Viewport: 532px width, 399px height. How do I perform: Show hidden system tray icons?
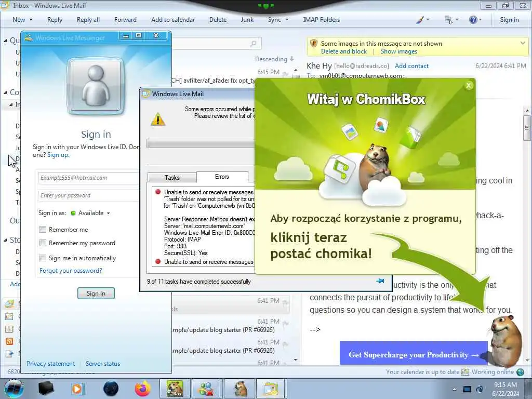pos(454,389)
